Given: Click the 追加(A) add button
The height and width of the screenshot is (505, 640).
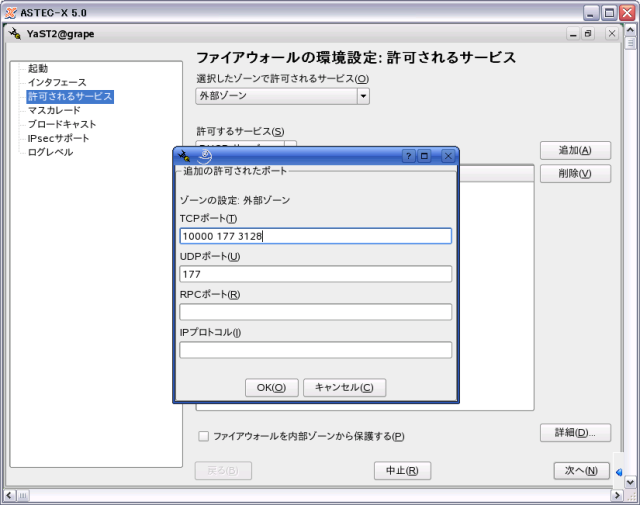Looking at the screenshot, I should pos(575,150).
